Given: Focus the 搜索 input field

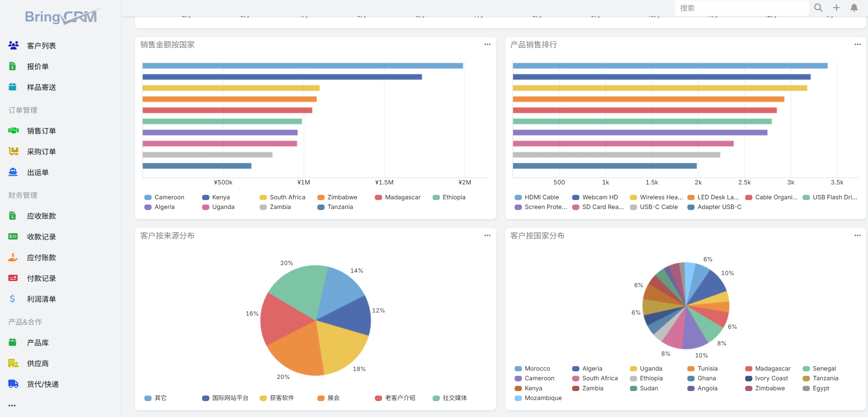Looking at the screenshot, I should coord(741,8).
